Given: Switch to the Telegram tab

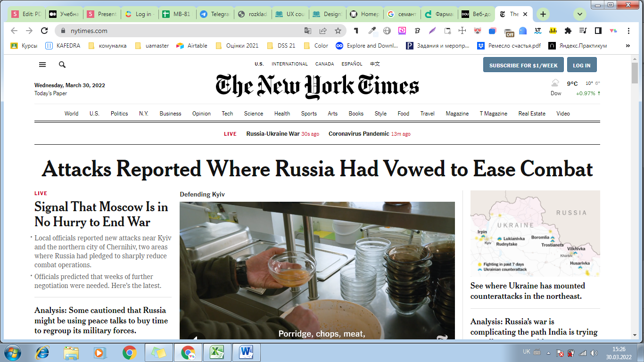Looking at the screenshot, I should [x=215, y=14].
